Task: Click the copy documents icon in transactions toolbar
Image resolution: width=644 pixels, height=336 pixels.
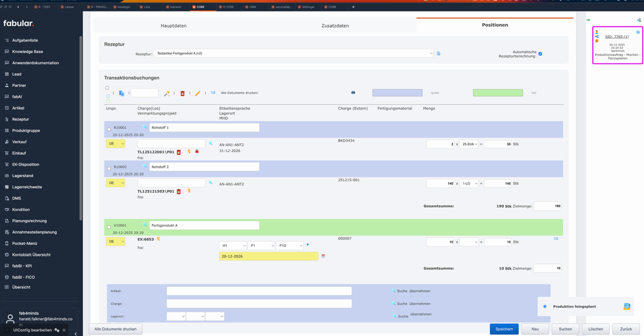Action: (122, 93)
